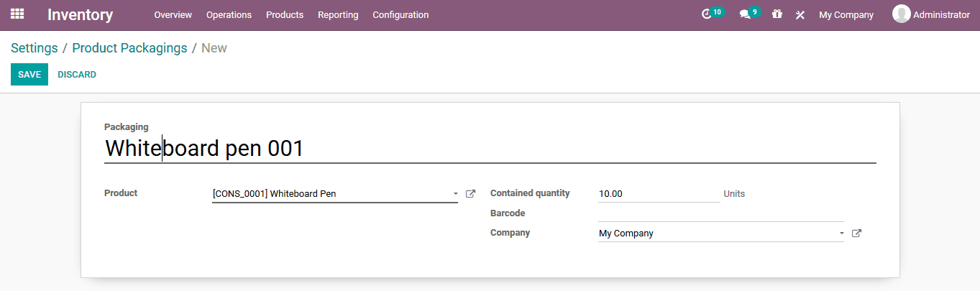Viewport: 980px width, 291px height.
Task: Open the Products menu
Action: [284, 15]
